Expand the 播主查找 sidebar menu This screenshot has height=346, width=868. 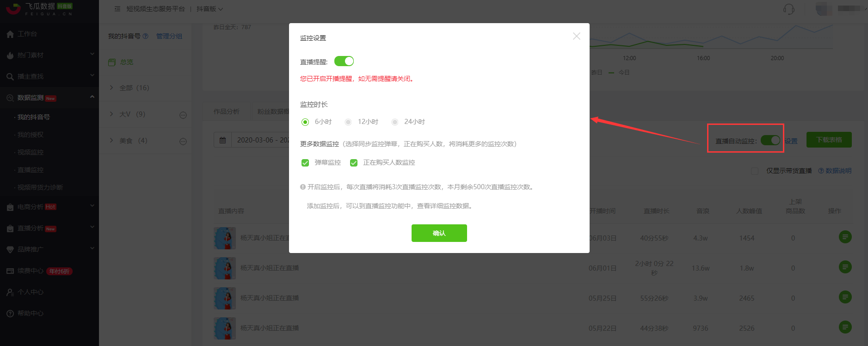92,75
